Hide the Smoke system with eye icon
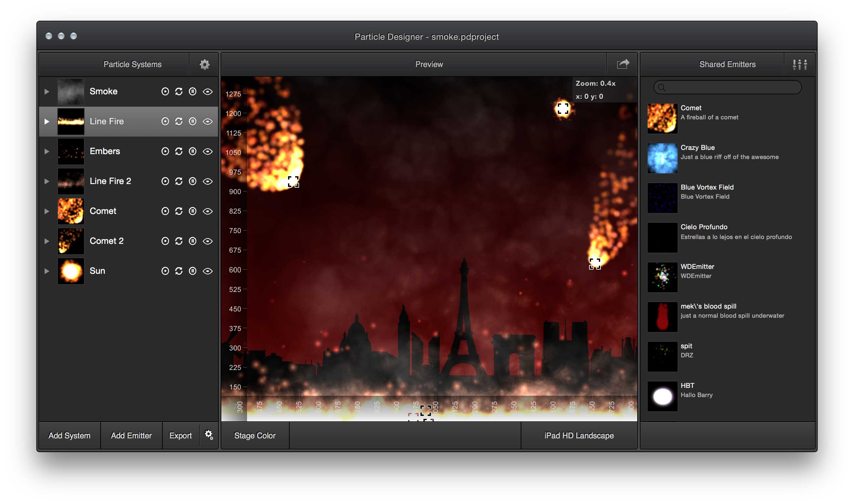The width and height of the screenshot is (854, 504). click(208, 91)
